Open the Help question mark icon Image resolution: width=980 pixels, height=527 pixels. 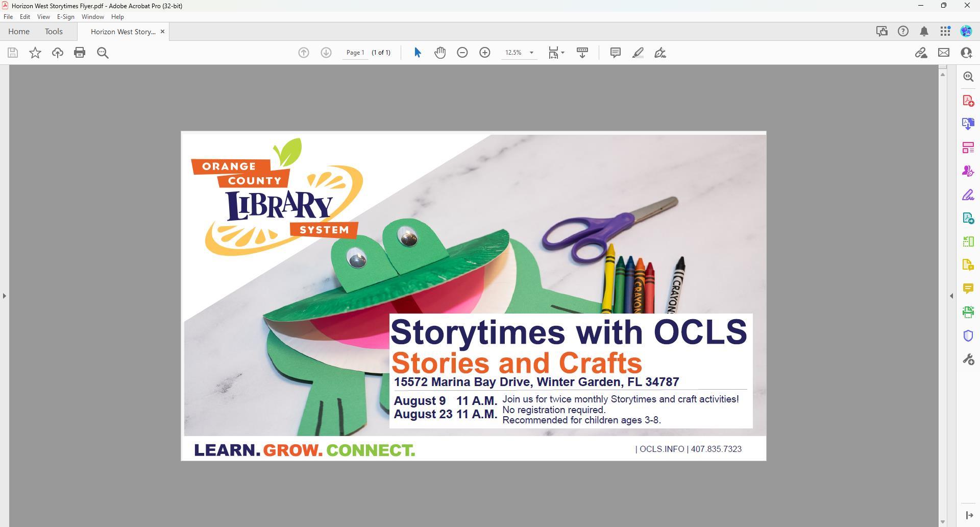point(903,31)
